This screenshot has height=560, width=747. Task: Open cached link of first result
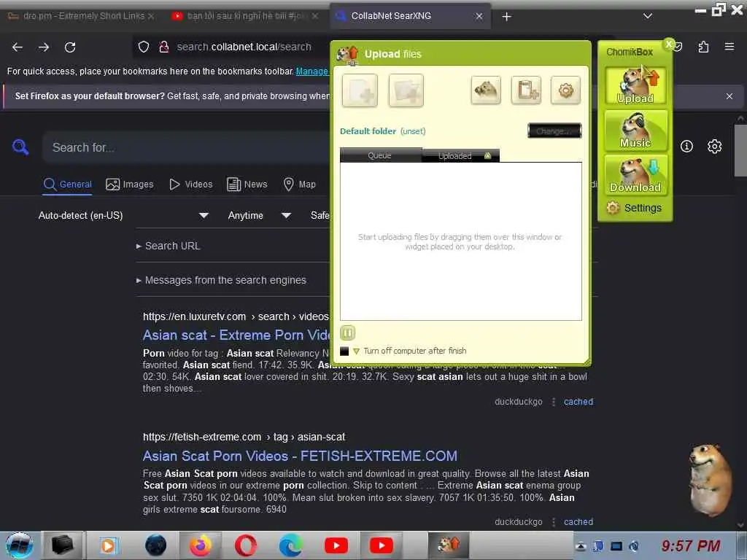pyautogui.click(x=578, y=402)
